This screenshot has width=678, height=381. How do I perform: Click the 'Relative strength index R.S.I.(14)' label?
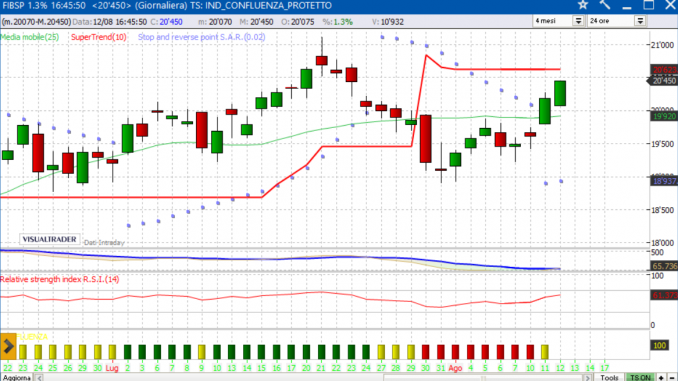pos(60,279)
